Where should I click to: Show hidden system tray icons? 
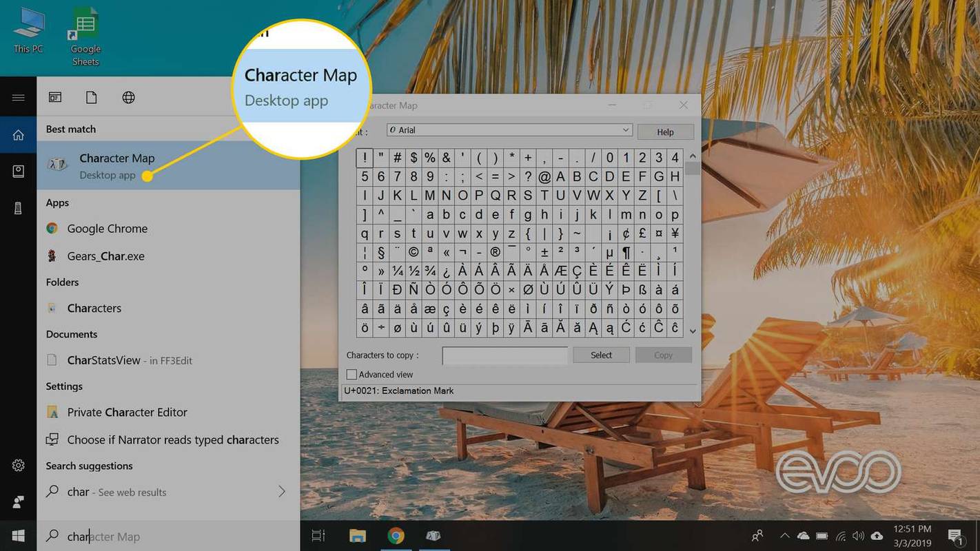coord(784,536)
